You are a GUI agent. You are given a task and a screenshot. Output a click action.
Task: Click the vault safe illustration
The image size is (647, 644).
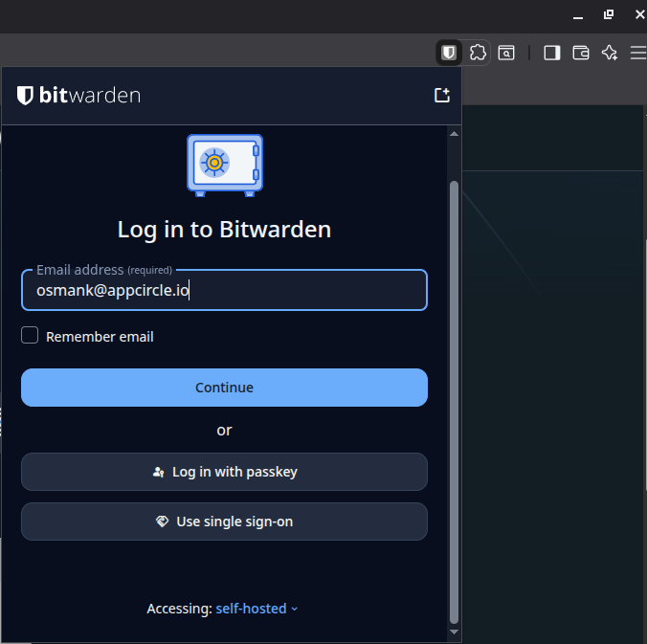(x=225, y=165)
